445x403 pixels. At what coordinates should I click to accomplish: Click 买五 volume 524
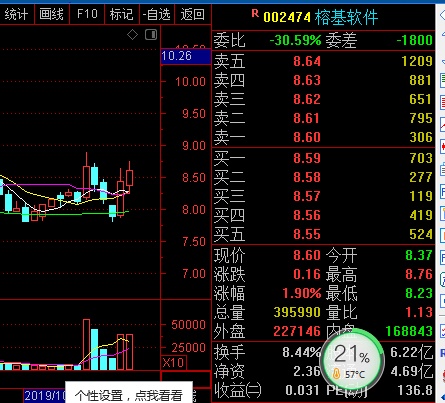[421, 234]
